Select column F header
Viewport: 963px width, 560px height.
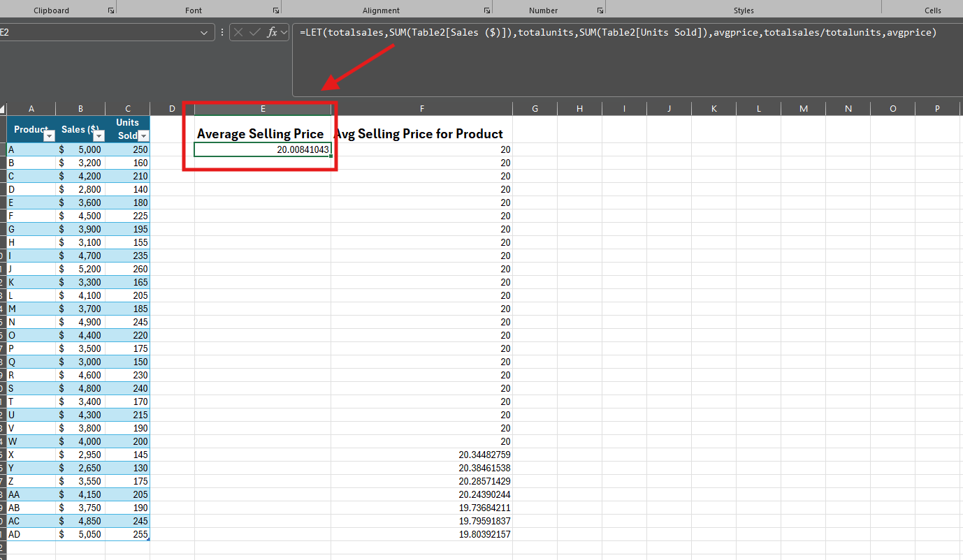[422, 108]
